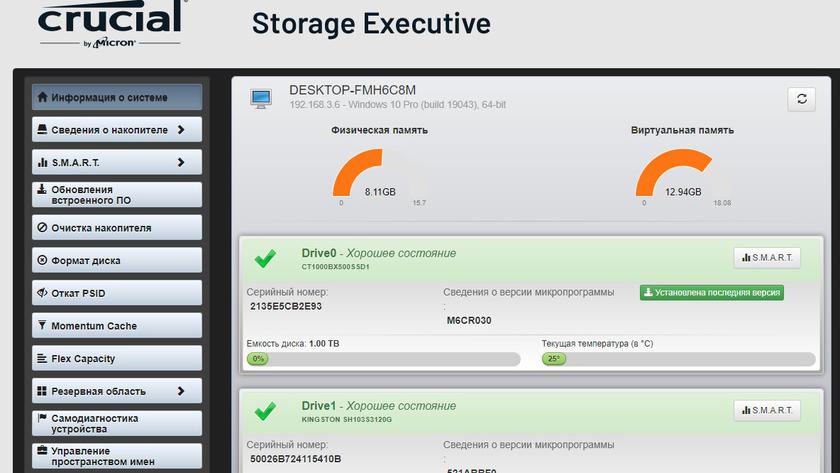
Task: Expand the Резервная область submenu arrow
Action: click(181, 391)
